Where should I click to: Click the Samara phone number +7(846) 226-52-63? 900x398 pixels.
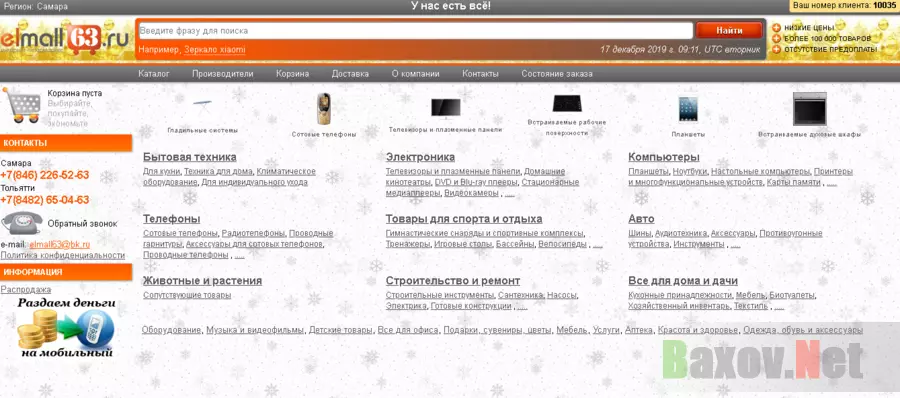click(45, 175)
